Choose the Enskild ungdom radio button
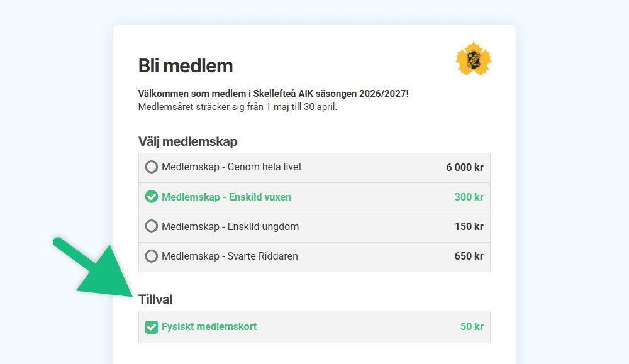The height and width of the screenshot is (364, 629). 151,226
